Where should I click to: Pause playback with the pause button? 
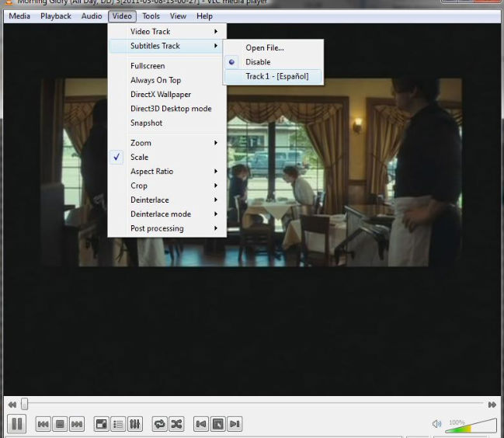coord(17,423)
